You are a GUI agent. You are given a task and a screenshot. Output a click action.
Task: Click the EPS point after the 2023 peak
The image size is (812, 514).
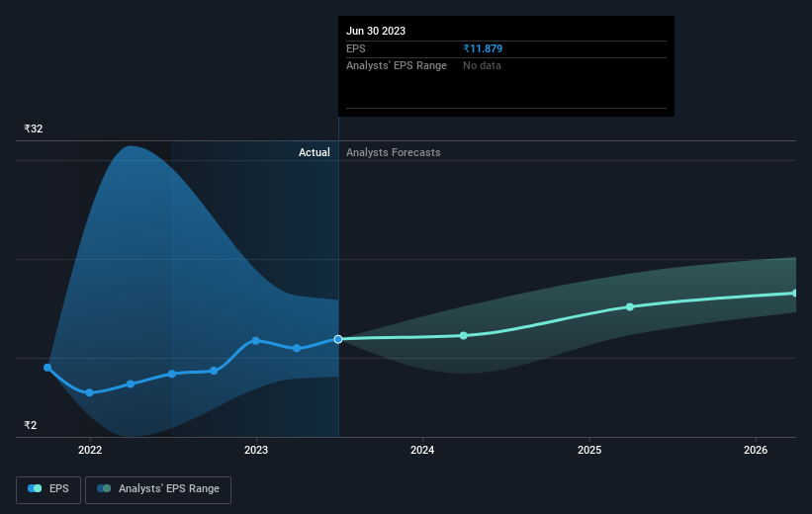pyautogui.click(x=297, y=348)
